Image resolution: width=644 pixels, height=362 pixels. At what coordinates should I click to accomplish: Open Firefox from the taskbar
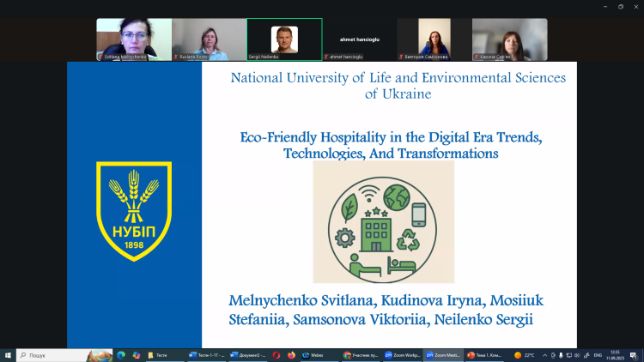tap(291, 355)
